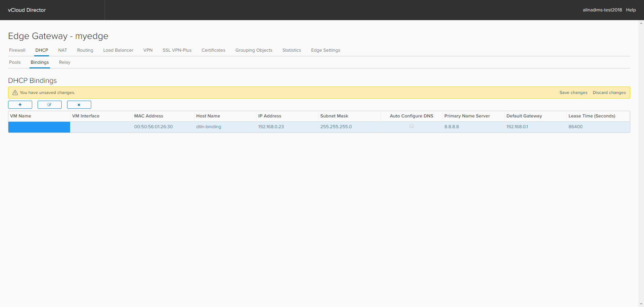Open the Help menu
644x307 pixels.
coord(631,10)
